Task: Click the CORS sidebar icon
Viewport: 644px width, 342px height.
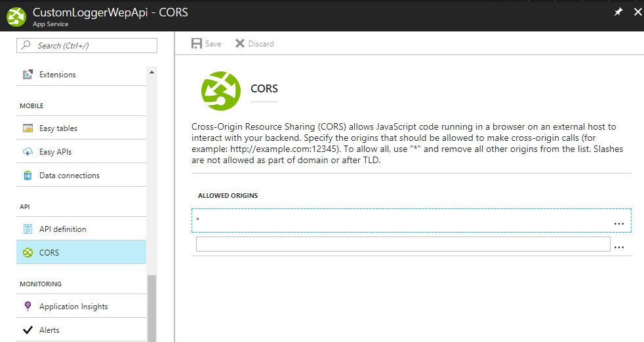Action: tap(28, 252)
